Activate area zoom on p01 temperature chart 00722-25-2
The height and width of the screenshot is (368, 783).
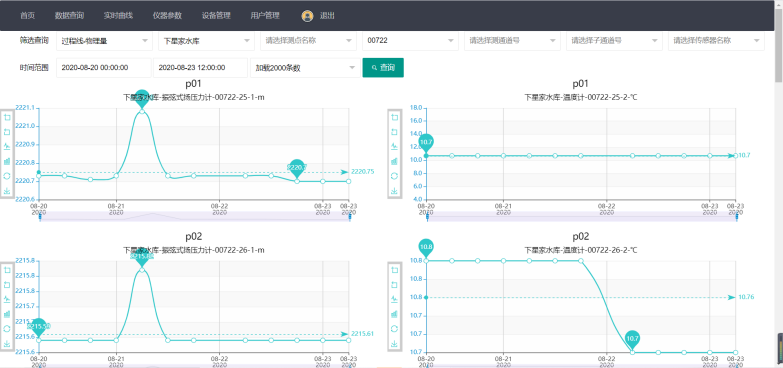coord(394,118)
